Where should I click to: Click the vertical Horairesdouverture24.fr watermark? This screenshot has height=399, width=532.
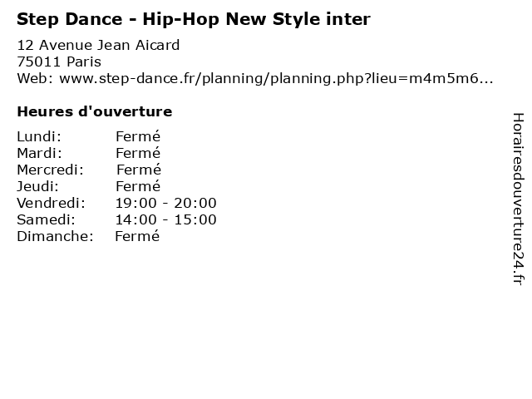518,199
